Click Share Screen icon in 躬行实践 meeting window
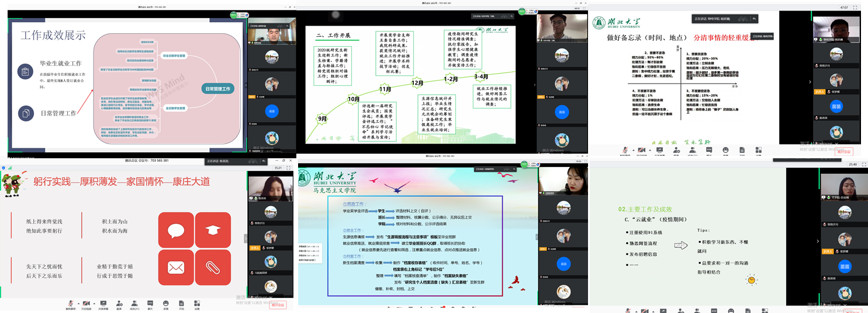 103,304
